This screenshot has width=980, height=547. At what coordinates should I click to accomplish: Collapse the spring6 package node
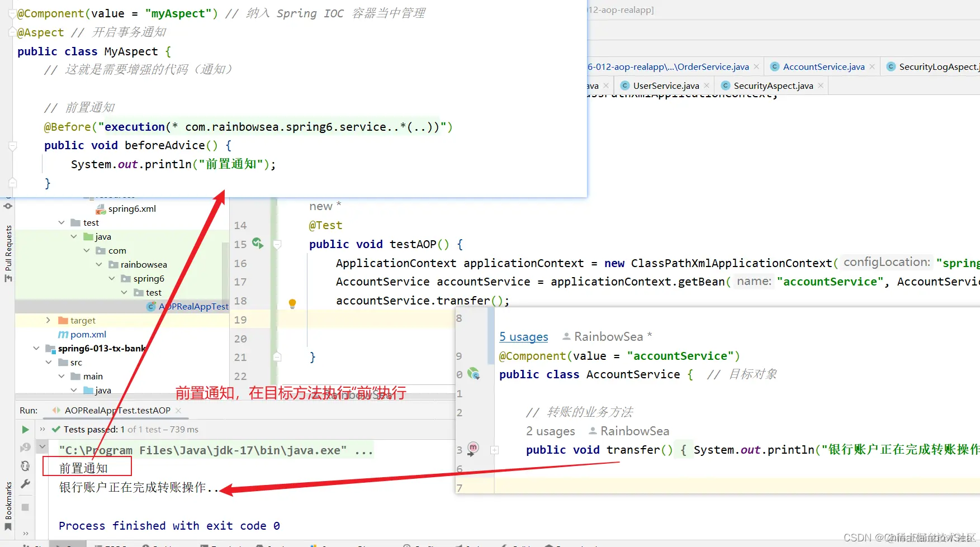112,279
